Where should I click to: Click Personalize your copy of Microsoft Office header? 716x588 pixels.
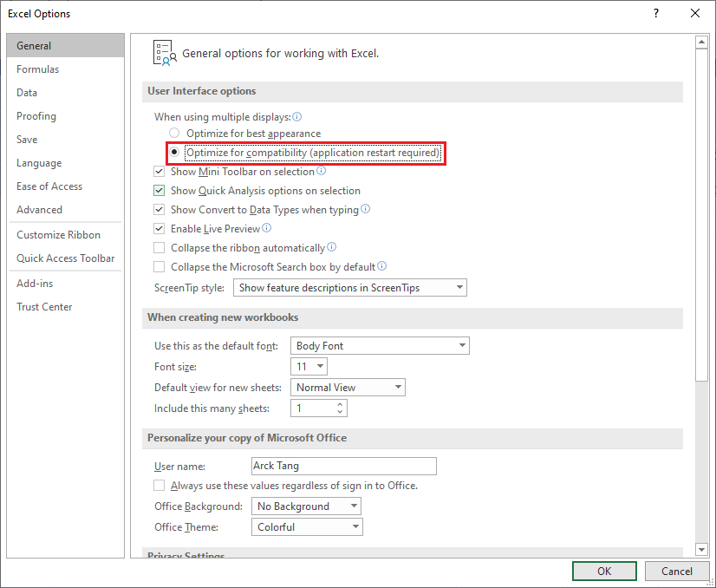[x=413, y=438]
